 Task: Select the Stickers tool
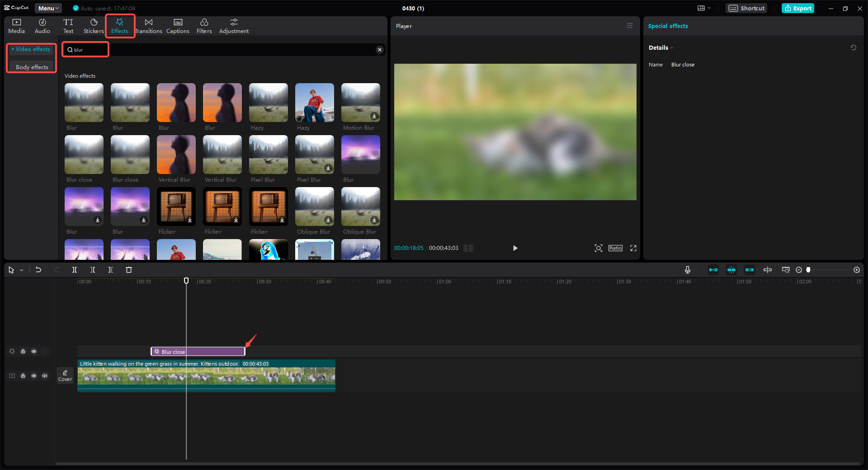point(93,25)
